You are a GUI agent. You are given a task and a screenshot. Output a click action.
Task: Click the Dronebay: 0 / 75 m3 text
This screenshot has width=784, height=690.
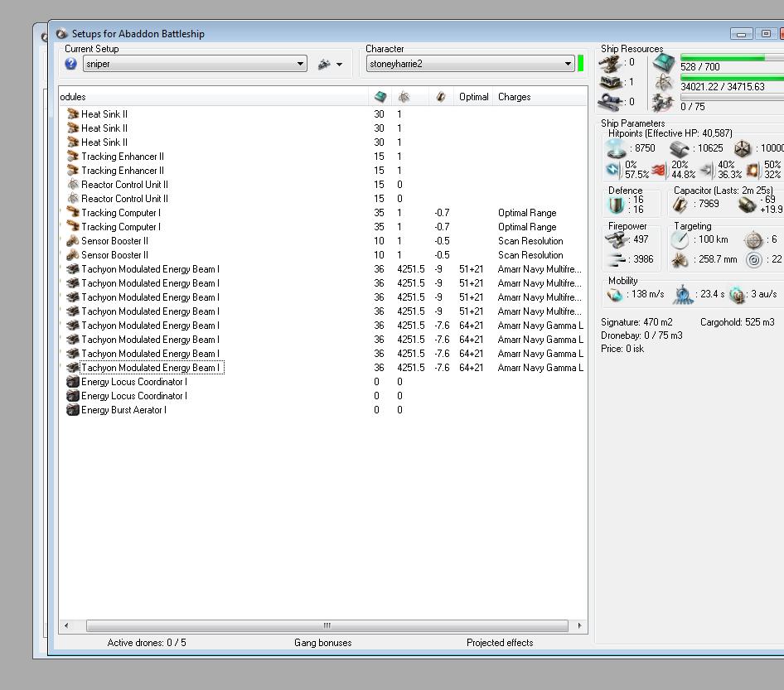[641, 335]
